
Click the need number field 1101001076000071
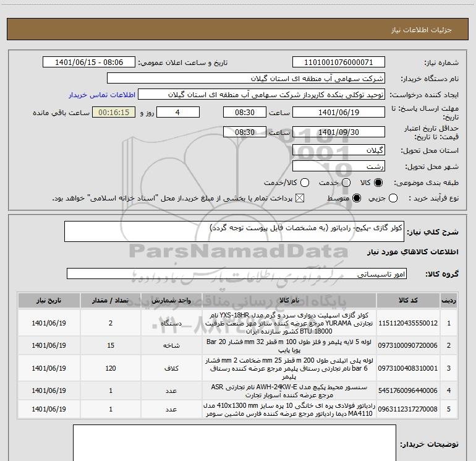tap(339, 62)
